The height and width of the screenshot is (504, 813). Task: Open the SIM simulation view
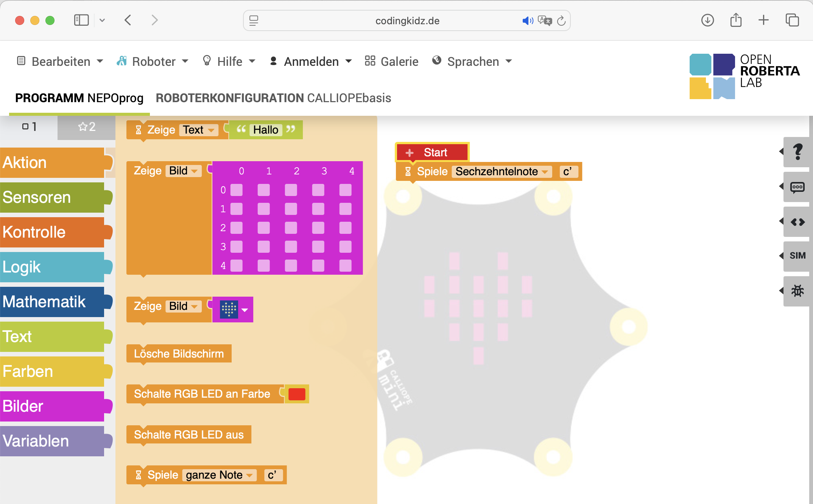pos(797,256)
